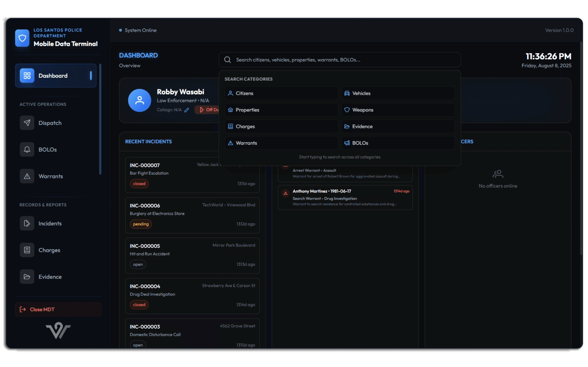Select Citizens search category
Viewport: 588px width, 367px height.
[281, 93]
